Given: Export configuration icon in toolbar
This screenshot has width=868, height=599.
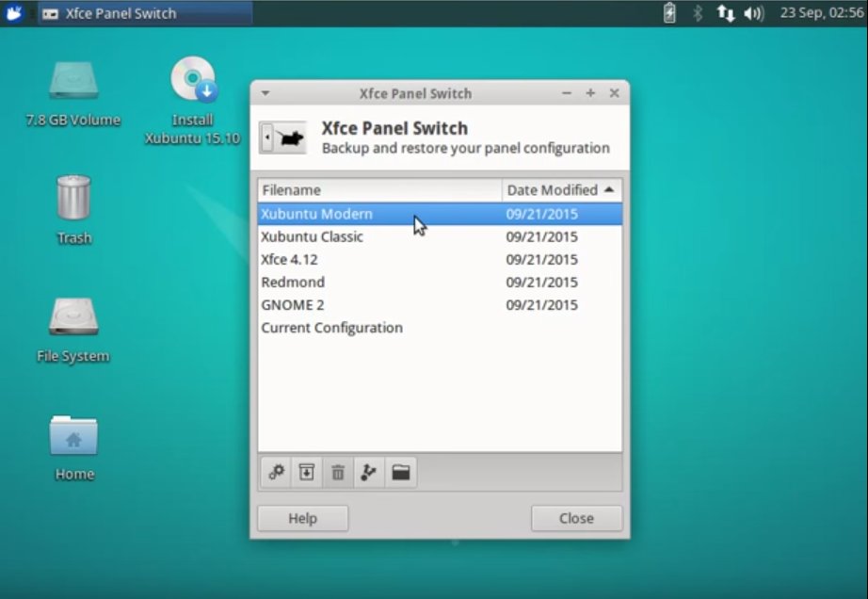Looking at the screenshot, I should (369, 472).
